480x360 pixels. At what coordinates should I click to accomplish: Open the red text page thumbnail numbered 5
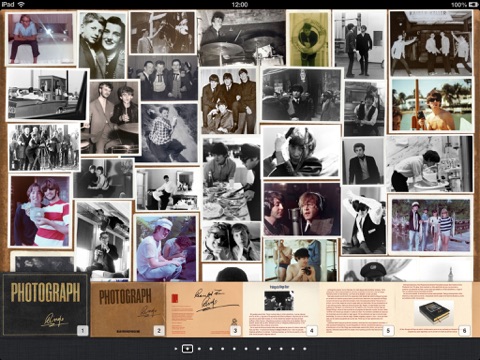point(358,309)
